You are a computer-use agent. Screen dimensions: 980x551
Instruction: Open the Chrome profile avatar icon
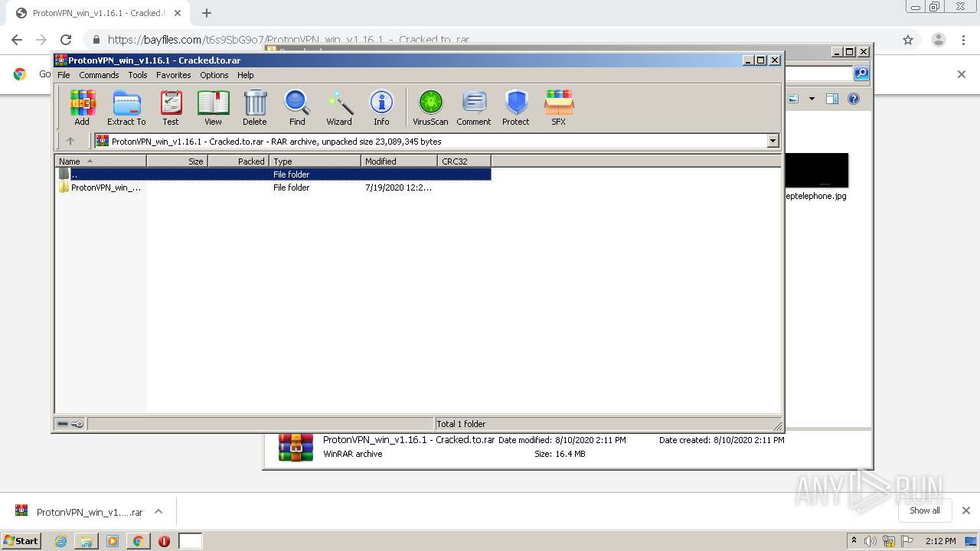[x=938, y=40]
